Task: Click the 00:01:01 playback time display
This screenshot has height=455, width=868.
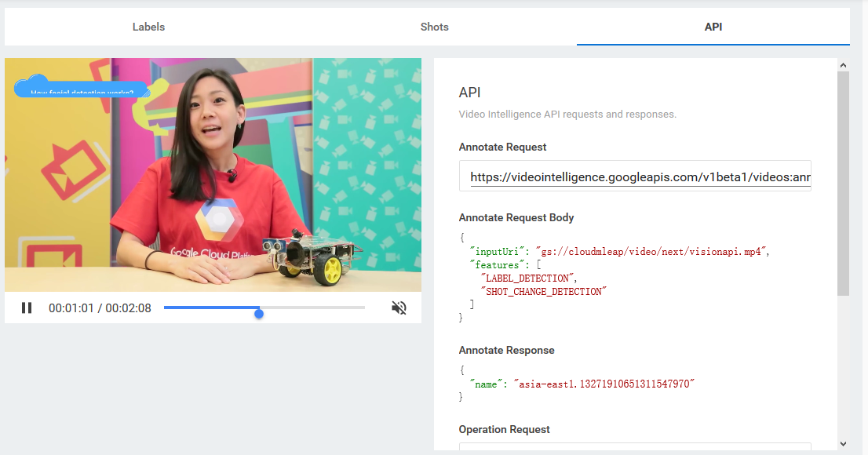Action: point(99,308)
